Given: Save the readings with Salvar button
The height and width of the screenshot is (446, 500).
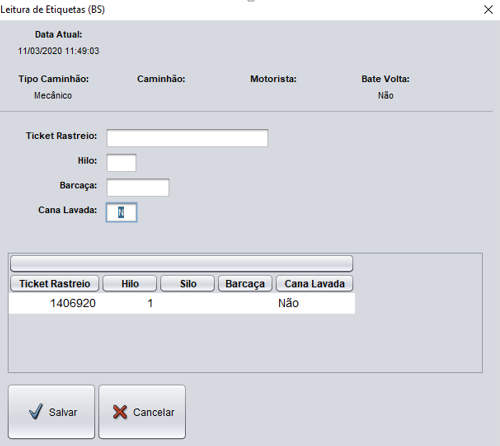Looking at the screenshot, I should coord(52,412).
